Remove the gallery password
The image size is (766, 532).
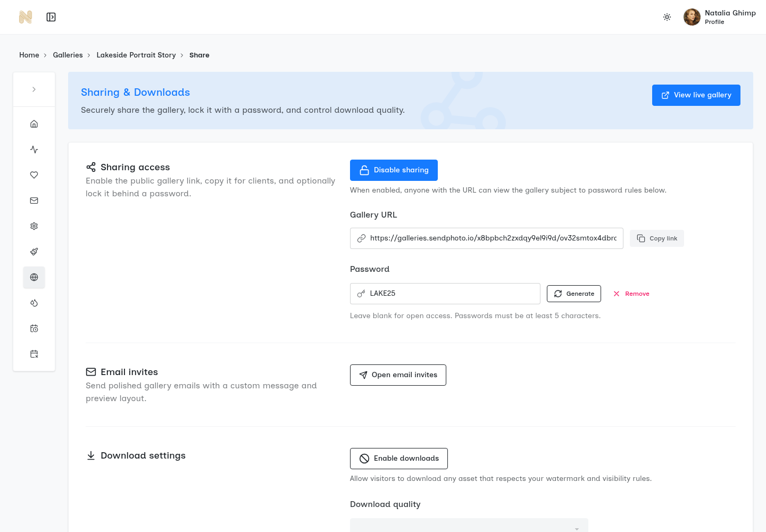[631, 294]
